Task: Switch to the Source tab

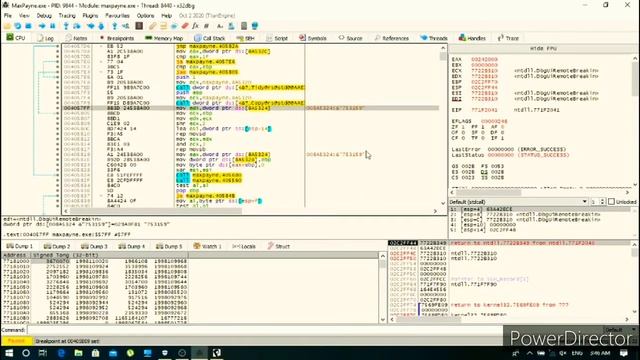Action: 350,38
